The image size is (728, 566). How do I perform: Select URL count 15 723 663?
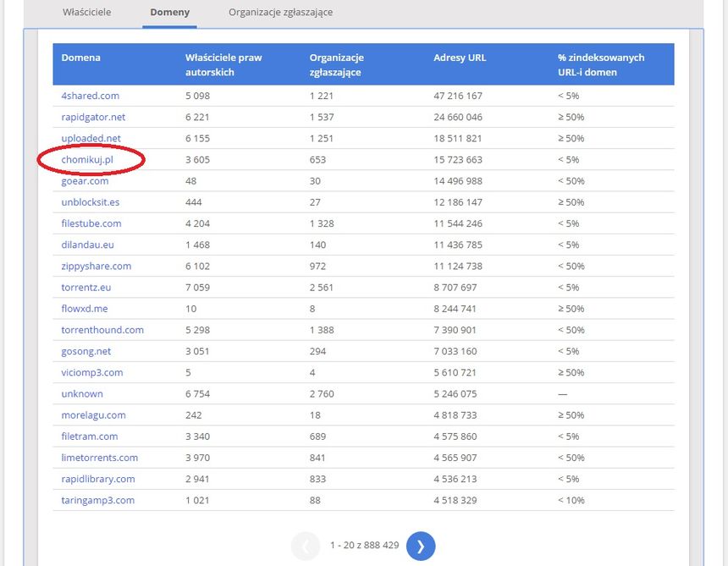pos(458,160)
